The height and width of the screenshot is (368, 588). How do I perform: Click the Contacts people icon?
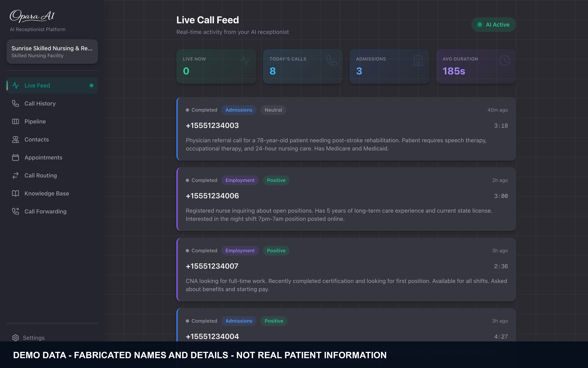16,139
